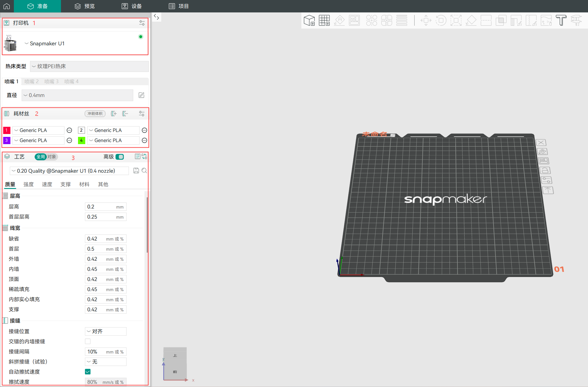The width and height of the screenshot is (588, 387).
Task: Switch to the 预览 preview tab
Action: 85,6
